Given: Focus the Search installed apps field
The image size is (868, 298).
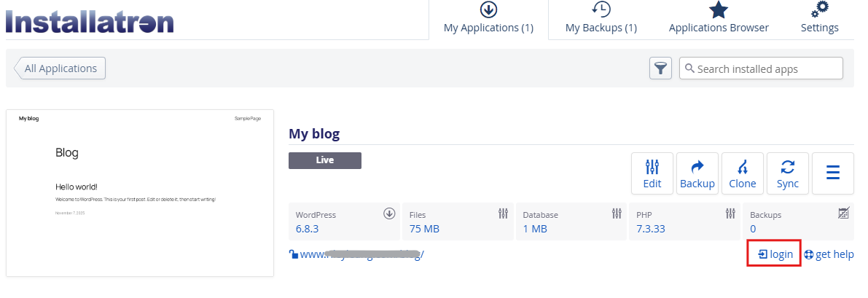Looking at the screenshot, I should point(767,69).
